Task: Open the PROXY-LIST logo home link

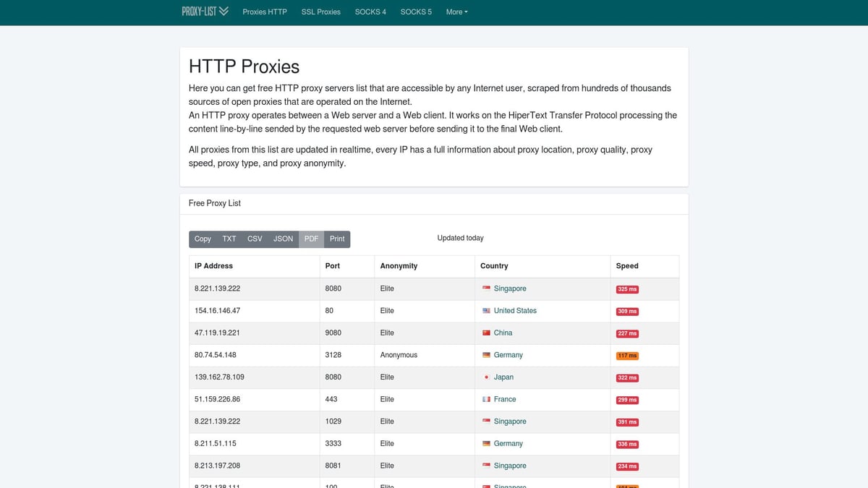Action: click(205, 12)
